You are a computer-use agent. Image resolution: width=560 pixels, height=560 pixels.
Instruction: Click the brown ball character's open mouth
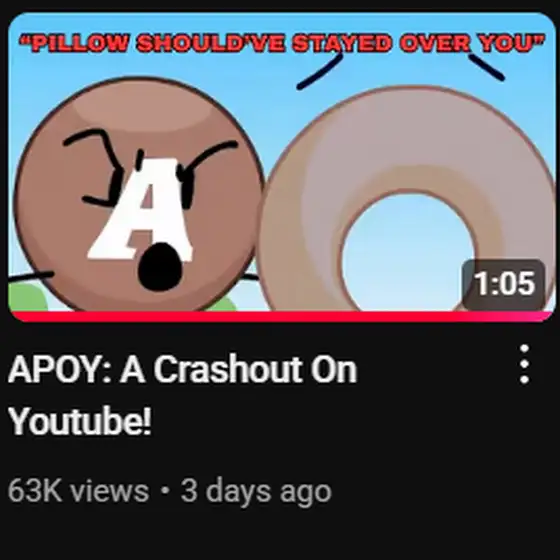[x=160, y=266]
